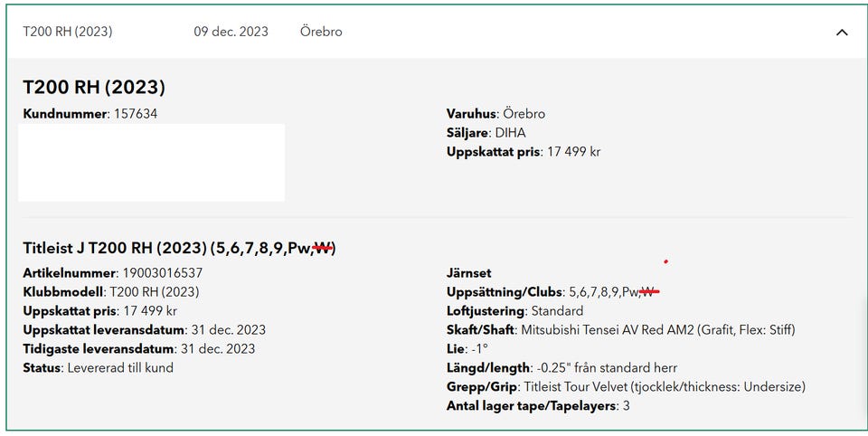Click the Titleist J T200 RH (2023) heading
This screenshot has width=868, height=436.
tap(179, 248)
